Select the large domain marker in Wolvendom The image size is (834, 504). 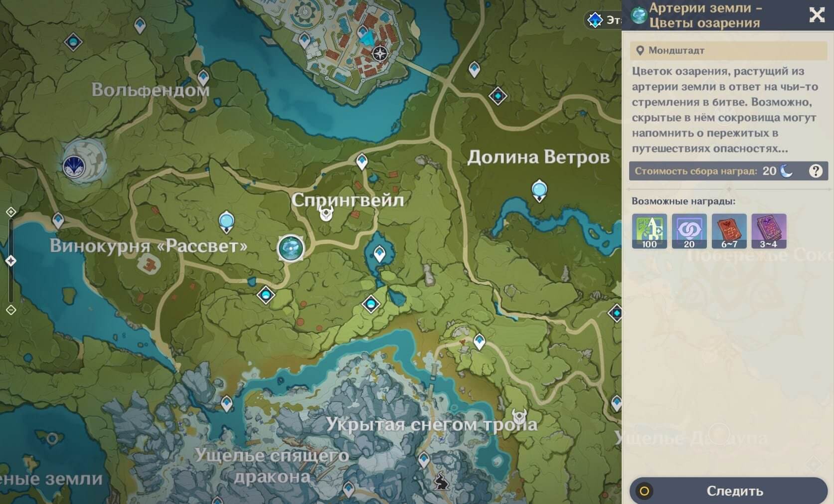pos(74,166)
